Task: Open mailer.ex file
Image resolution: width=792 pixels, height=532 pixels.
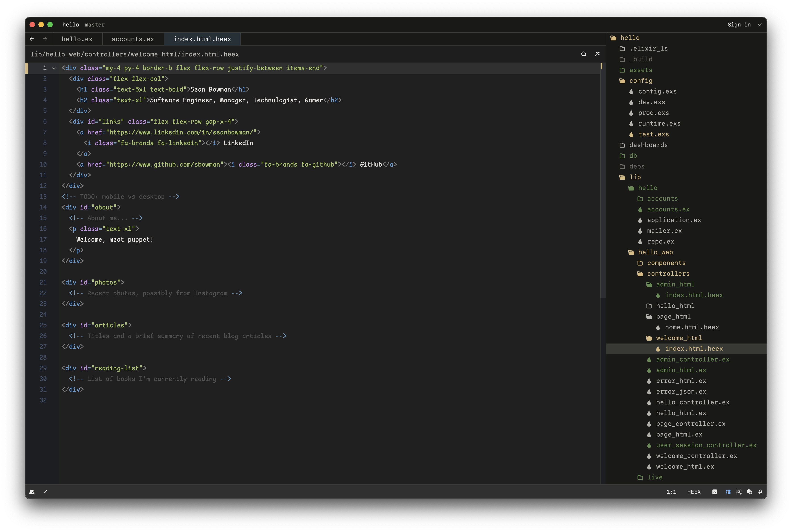Action: pyautogui.click(x=687, y=231)
